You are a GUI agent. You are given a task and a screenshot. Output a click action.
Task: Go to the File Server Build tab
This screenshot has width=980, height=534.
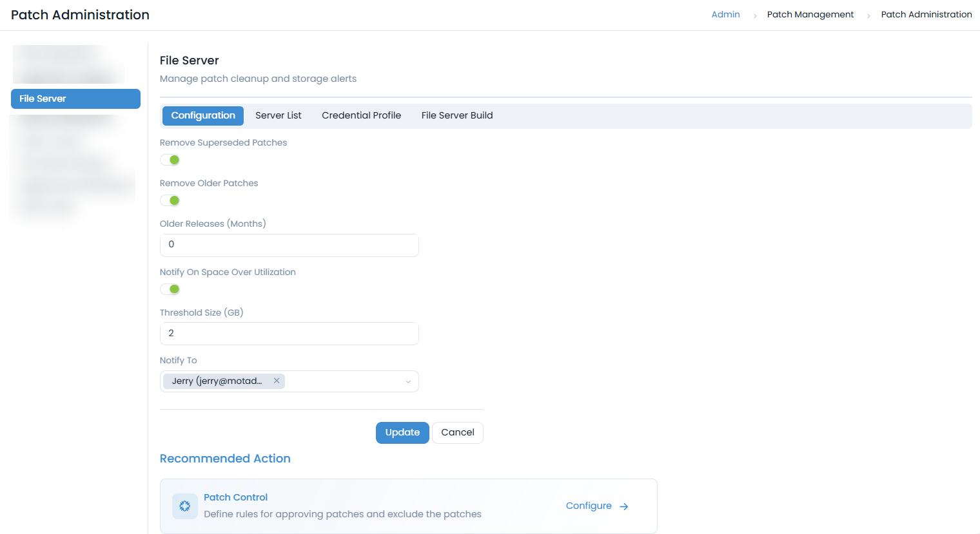(456, 116)
